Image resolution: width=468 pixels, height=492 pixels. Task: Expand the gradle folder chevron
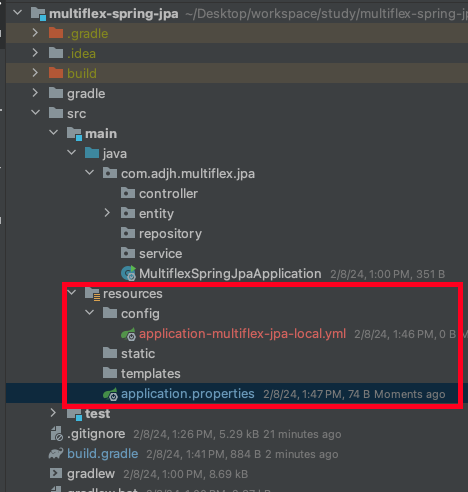pyautogui.click(x=35, y=93)
